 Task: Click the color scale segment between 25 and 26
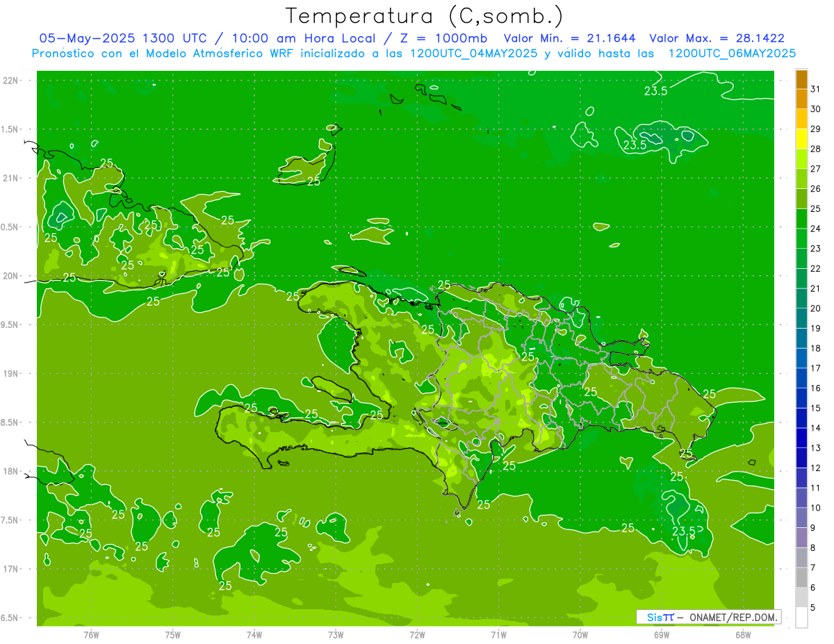coord(801,199)
